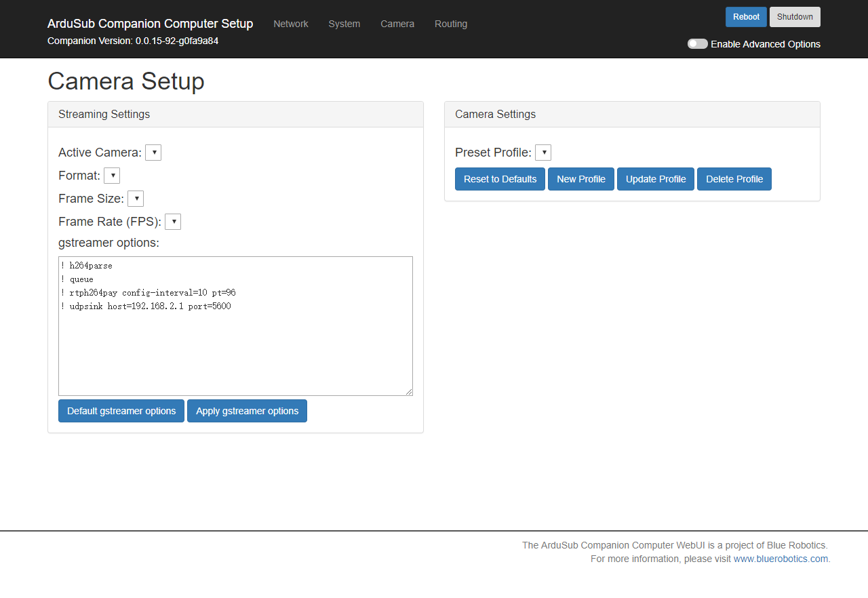Screen dimensions: 868x598
Task: Expand the Format dropdown
Action: 112,176
